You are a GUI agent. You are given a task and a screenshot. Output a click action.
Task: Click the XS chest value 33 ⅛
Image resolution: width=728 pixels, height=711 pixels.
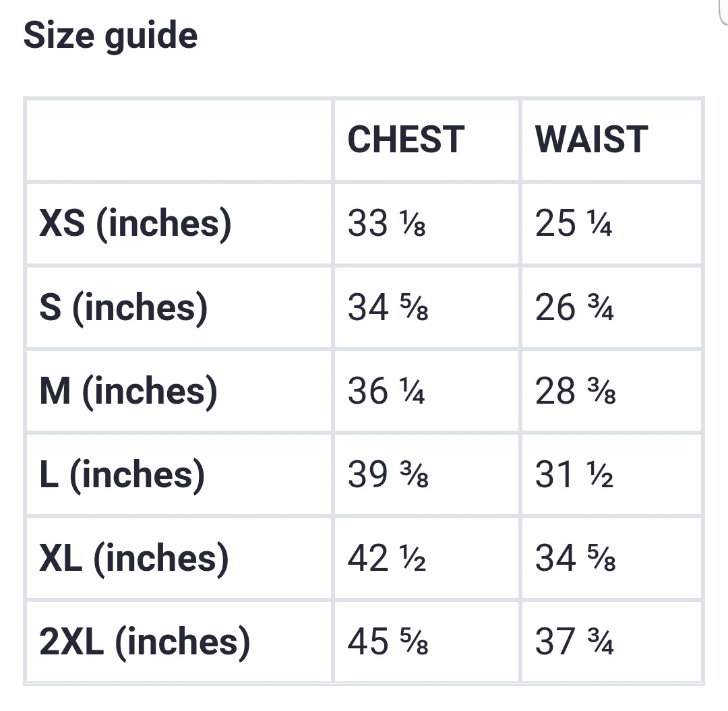387,224
